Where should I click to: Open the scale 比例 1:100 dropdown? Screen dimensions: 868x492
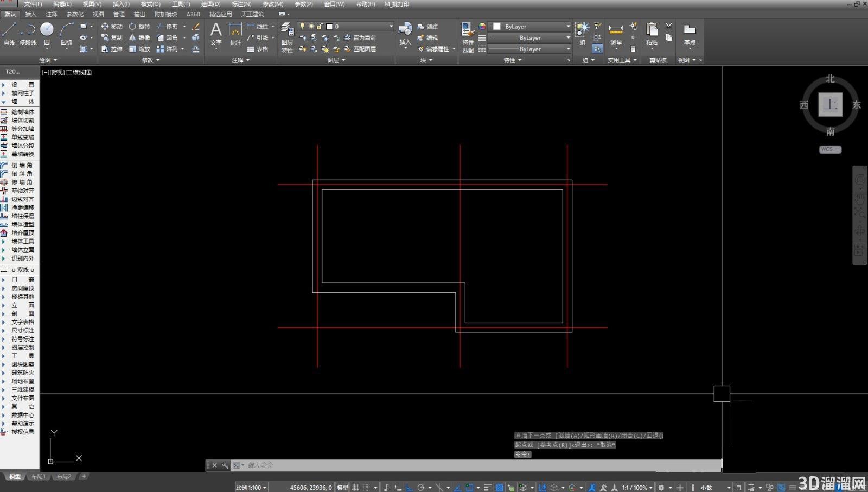tap(251, 488)
